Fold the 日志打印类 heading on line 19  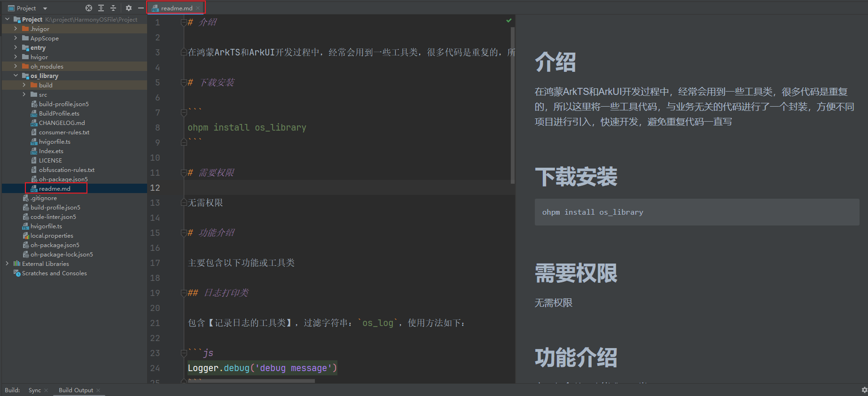(184, 293)
